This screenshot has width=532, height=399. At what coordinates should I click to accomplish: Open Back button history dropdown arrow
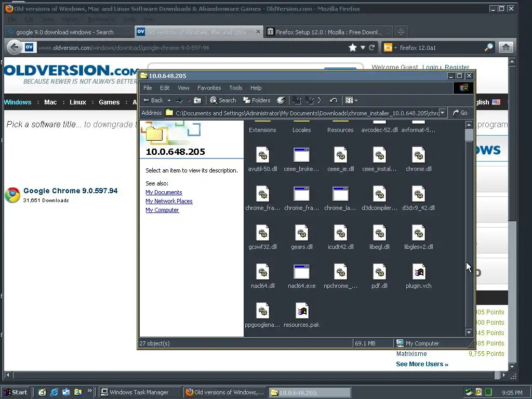tap(169, 100)
